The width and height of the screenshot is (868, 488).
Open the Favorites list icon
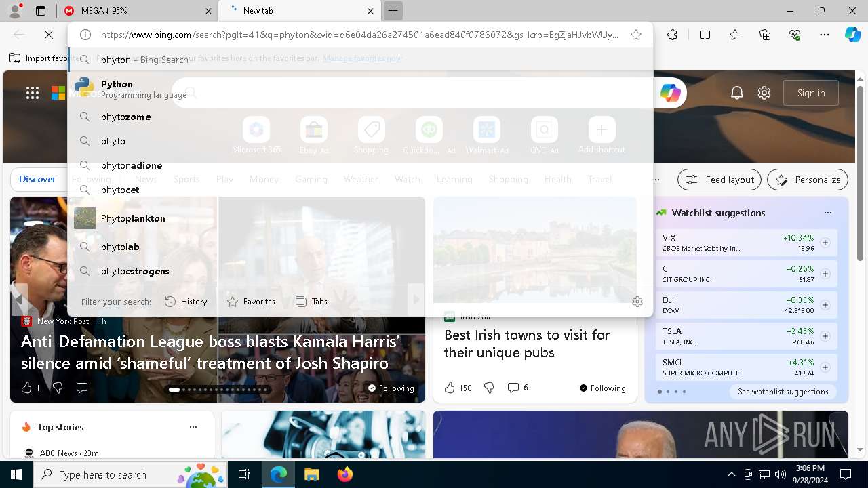click(x=735, y=35)
